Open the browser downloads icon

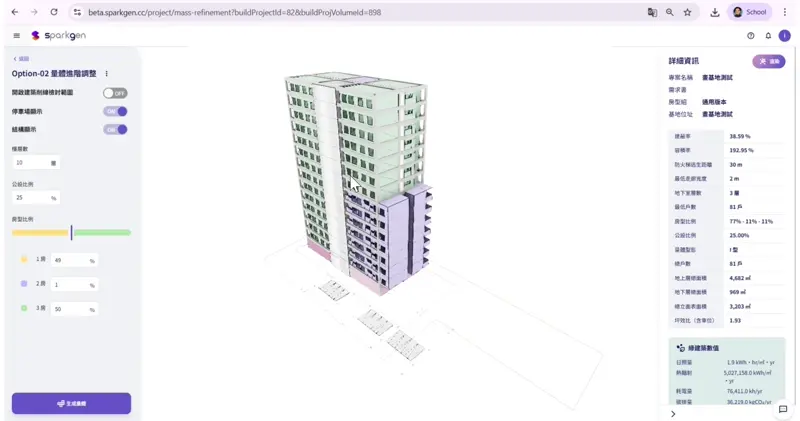point(715,12)
